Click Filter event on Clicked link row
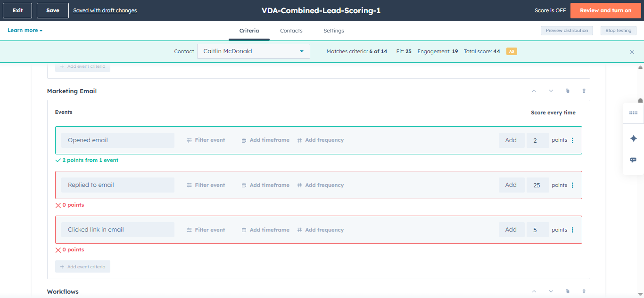Image resolution: width=644 pixels, height=298 pixels. tap(206, 230)
